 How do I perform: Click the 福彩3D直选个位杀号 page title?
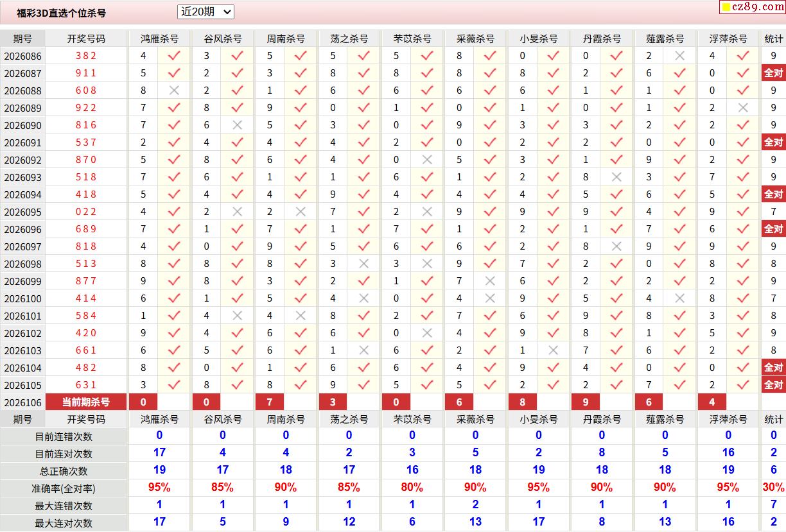(61, 13)
